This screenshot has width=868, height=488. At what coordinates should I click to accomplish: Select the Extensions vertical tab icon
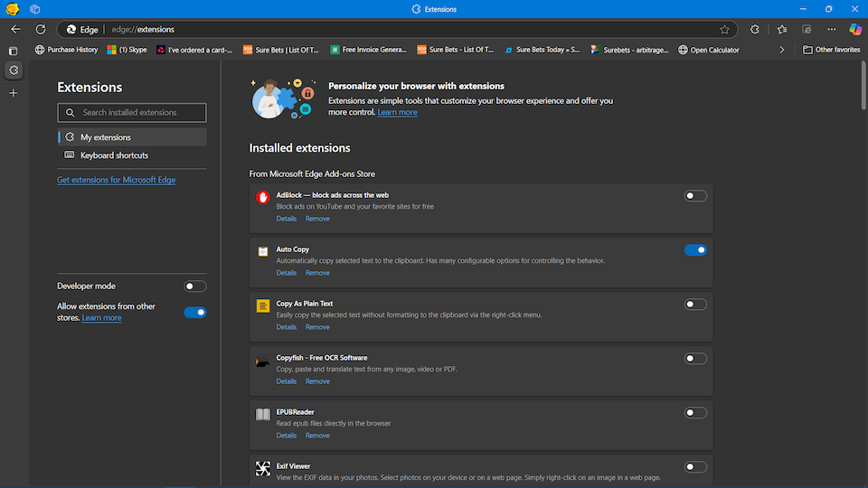click(14, 70)
